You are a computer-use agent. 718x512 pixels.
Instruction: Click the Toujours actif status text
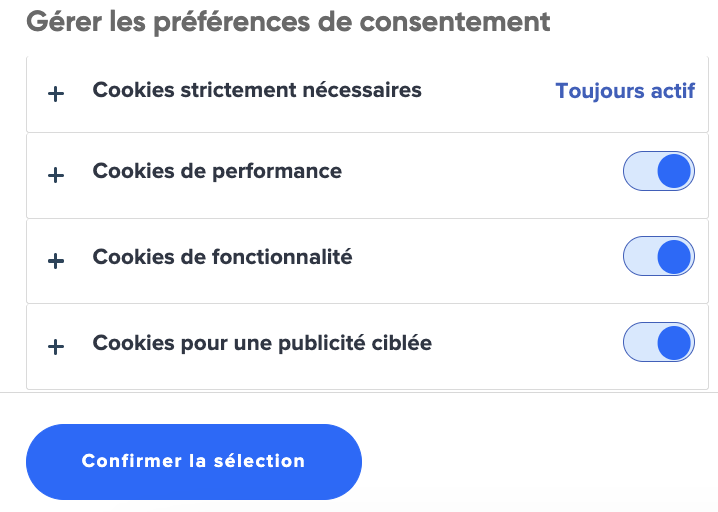click(625, 91)
